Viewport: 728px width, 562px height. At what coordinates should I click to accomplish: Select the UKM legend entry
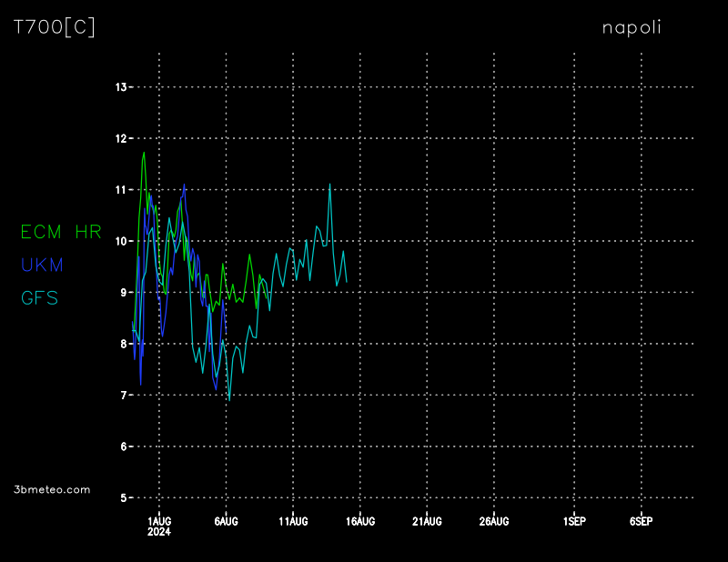(42, 265)
